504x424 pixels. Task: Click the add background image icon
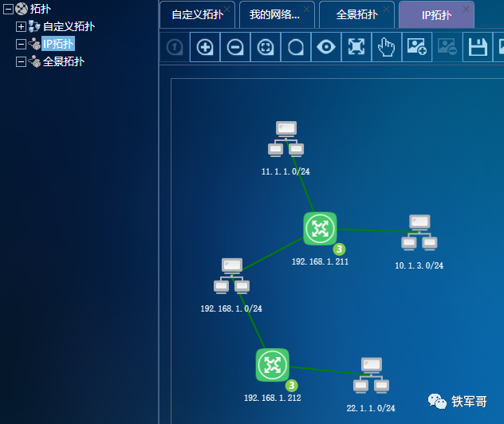[x=417, y=48]
